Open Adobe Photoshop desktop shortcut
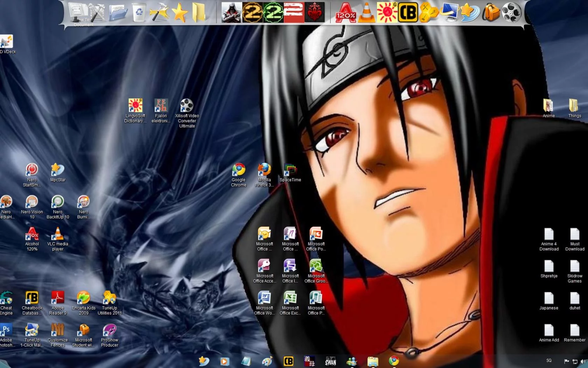The image size is (588, 368). point(7,335)
